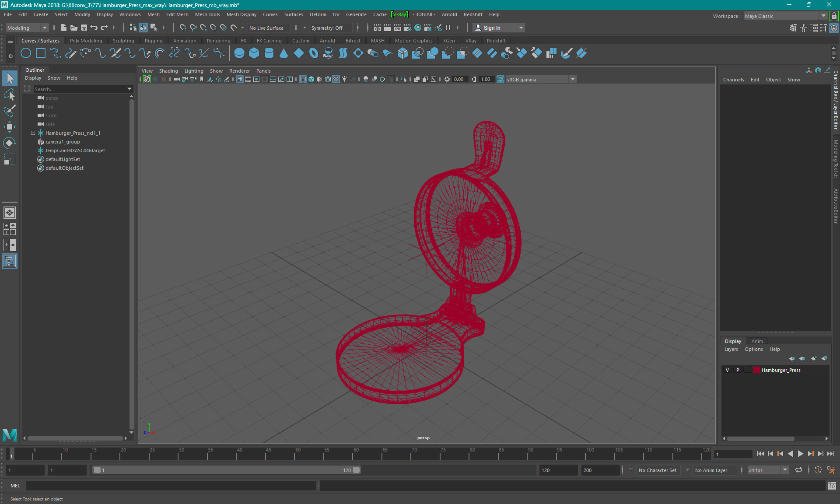
Task: Open the Rendering dropdown menu
Action: click(218, 40)
